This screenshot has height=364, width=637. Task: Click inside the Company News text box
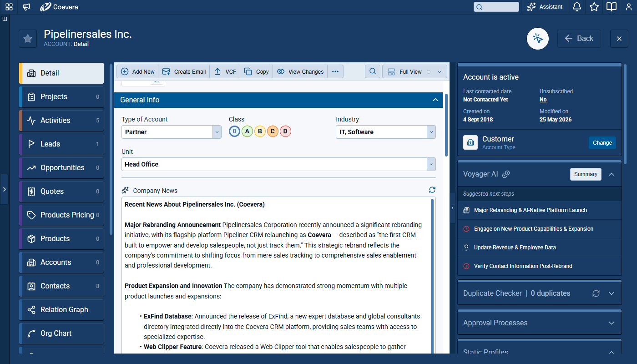point(278,275)
